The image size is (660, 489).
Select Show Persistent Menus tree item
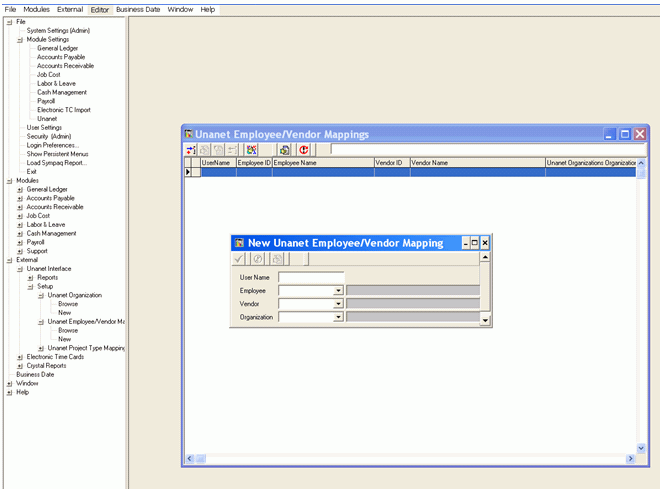(x=58, y=154)
